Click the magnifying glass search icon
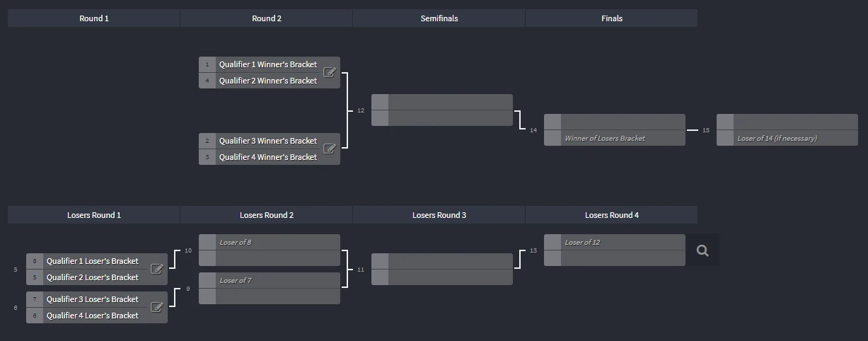The image size is (868, 341). click(702, 250)
